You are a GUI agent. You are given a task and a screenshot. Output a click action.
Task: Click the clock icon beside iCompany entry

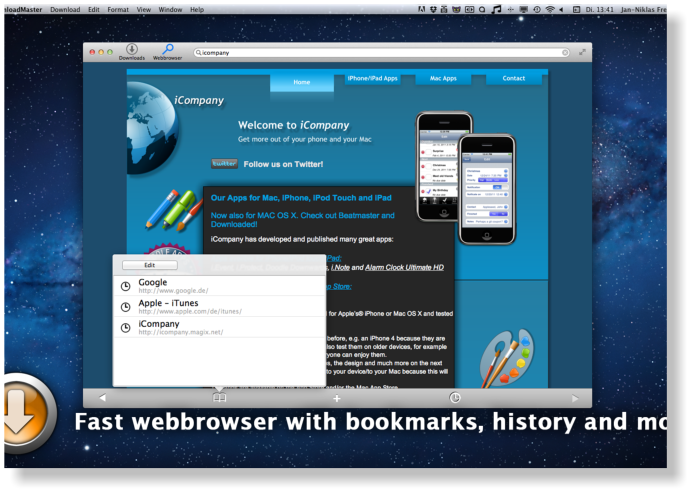tap(126, 328)
